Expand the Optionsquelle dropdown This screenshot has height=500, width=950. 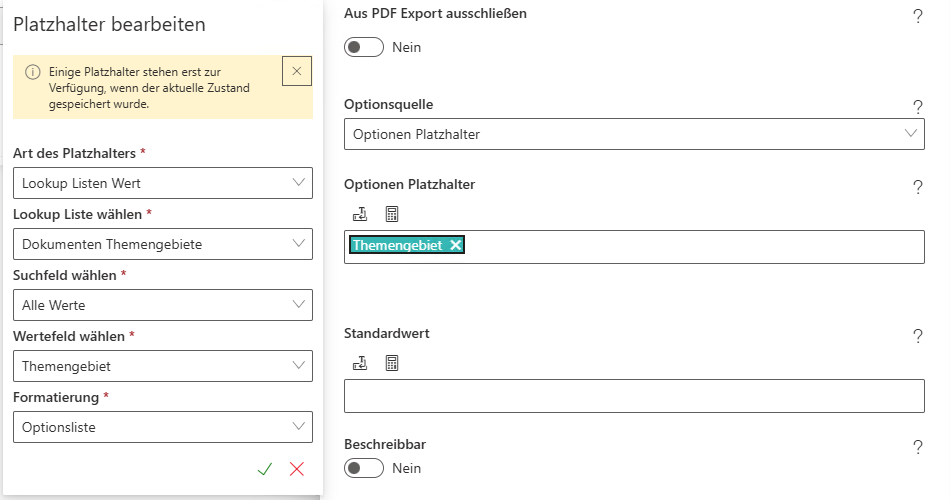[x=633, y=134]
